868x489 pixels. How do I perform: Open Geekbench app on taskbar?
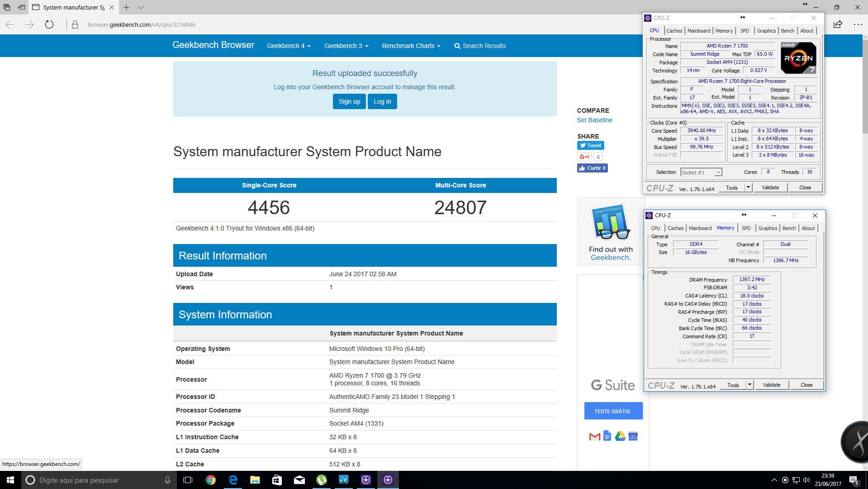point(344,480)
